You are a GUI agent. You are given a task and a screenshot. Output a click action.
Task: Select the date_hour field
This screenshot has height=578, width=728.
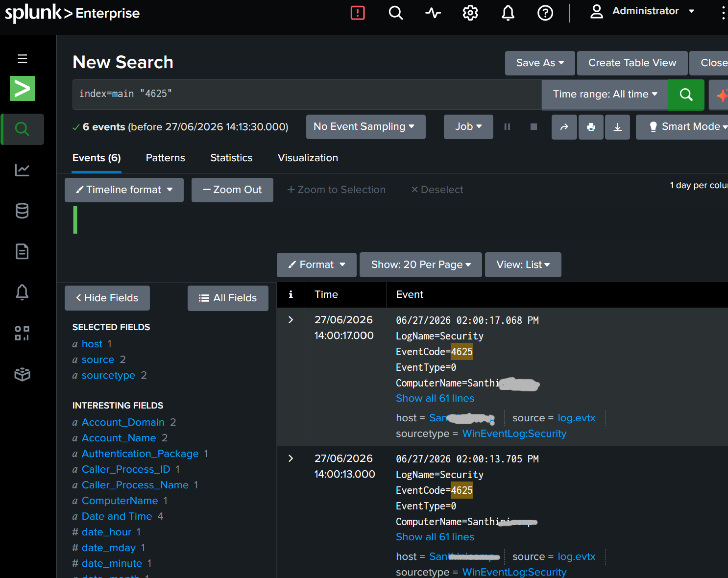click(x=106, y=532)
